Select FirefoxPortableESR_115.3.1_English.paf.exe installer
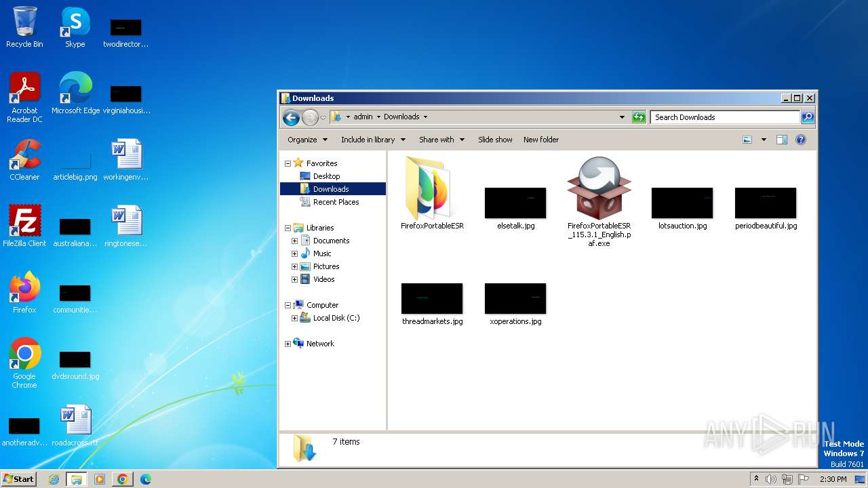The width and height of the screenshot is (868, 488). pyautogui.click(x=599, y=201)
